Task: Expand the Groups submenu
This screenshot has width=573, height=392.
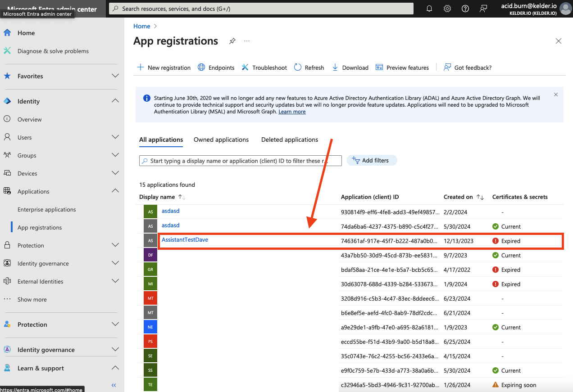Action: (x=115, y=155)
